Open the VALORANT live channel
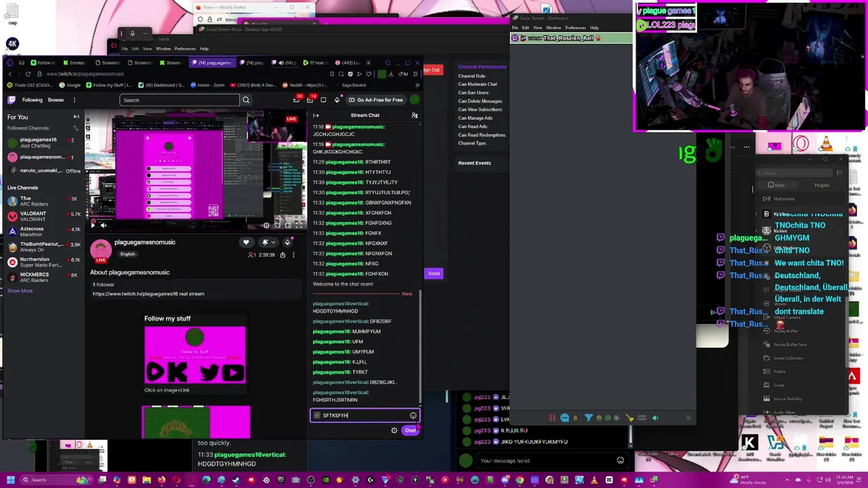Image resolution: width=868 pixels, height=488 pixels. (42, 216)
